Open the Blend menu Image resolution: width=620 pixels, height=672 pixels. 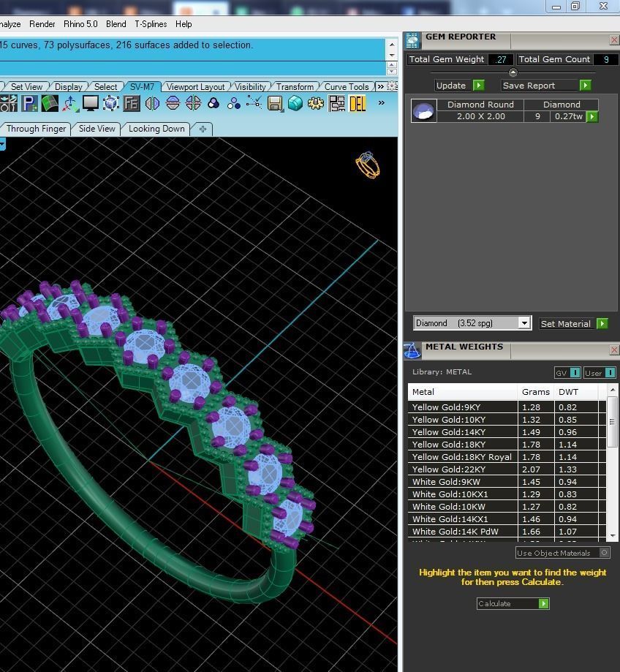click(x=116, y=24)
